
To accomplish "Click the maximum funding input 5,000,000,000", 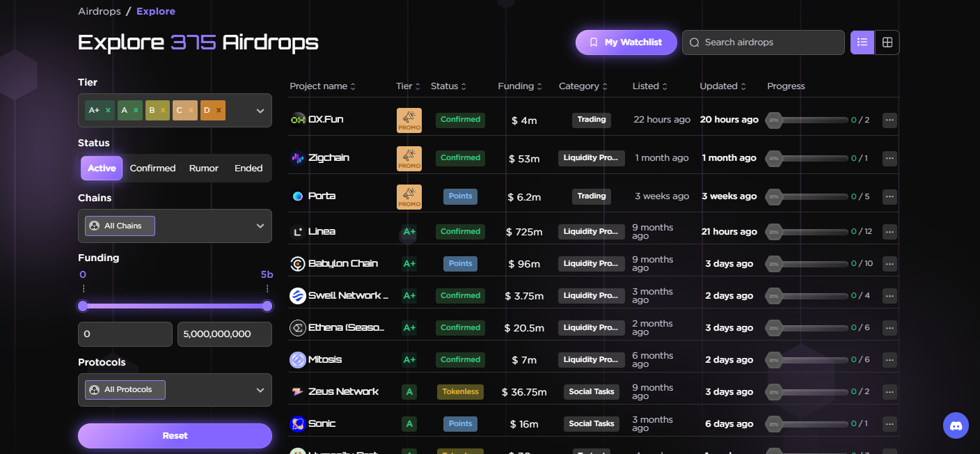I will click(225, 334).
